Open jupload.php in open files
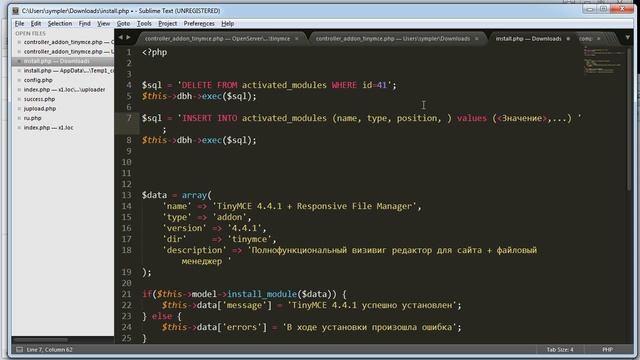Screen dimensions: 640x360 (x=40, y=109)
